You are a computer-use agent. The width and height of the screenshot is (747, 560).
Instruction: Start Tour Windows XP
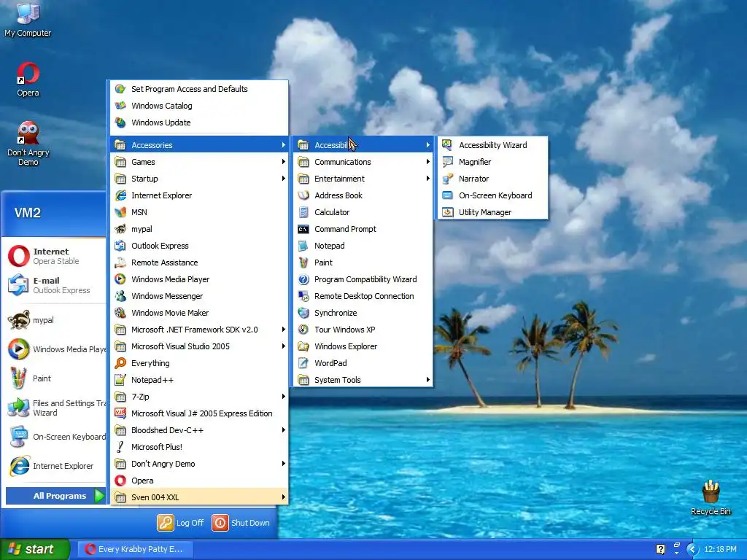point(363,330)
